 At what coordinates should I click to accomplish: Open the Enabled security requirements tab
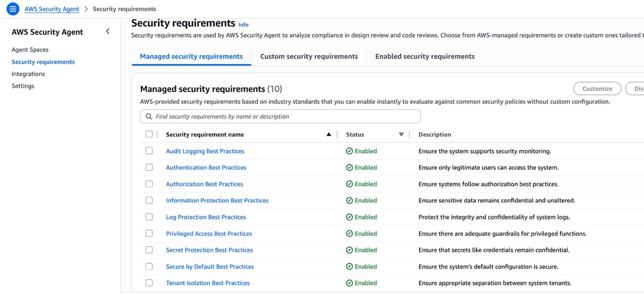[425, 56]
